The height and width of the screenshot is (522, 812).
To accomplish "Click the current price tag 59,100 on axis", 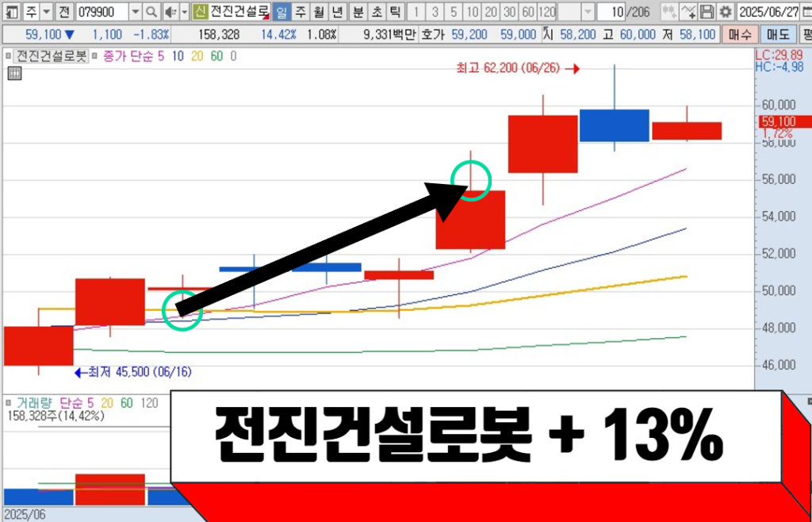I will point(785,123).
